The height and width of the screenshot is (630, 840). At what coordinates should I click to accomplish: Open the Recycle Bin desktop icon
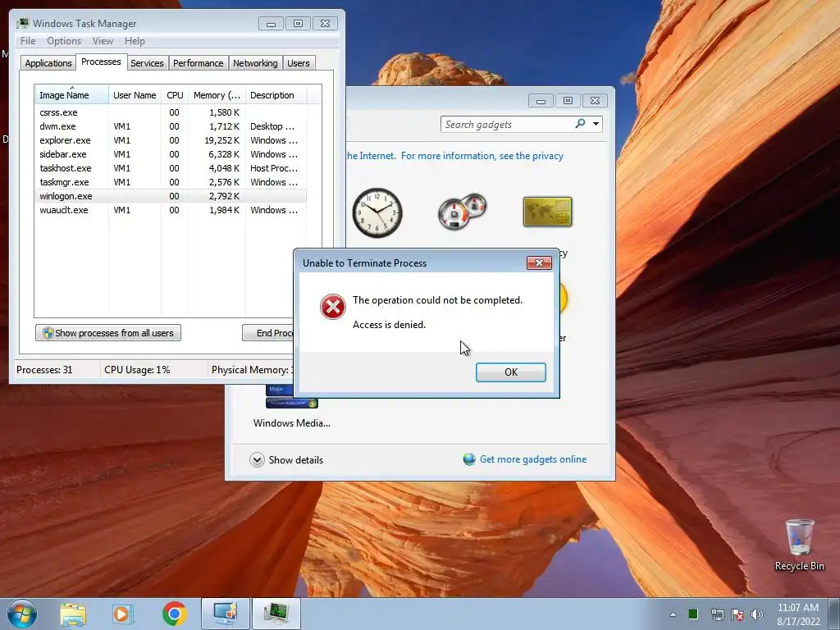[799, 545]
